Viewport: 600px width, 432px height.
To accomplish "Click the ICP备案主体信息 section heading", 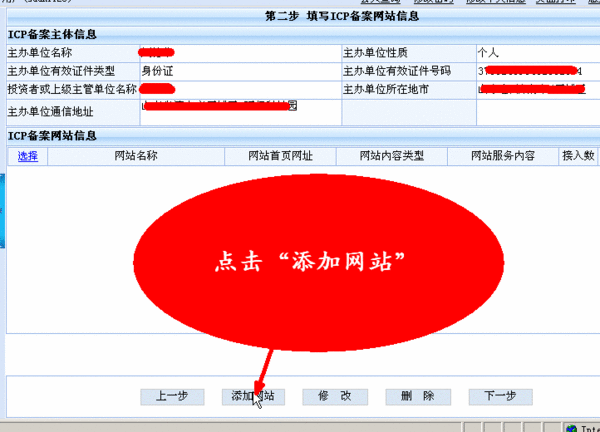I will click(x=52, y=34).
